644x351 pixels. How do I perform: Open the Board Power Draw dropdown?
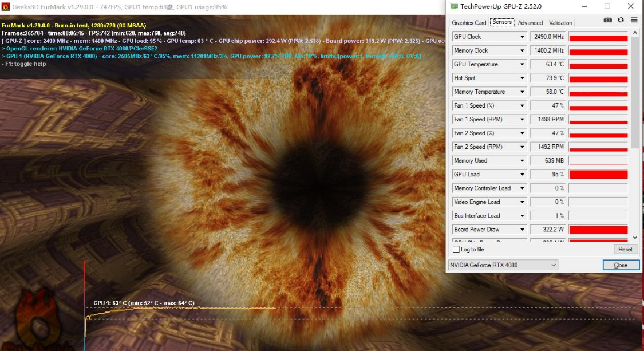[522, 230]
